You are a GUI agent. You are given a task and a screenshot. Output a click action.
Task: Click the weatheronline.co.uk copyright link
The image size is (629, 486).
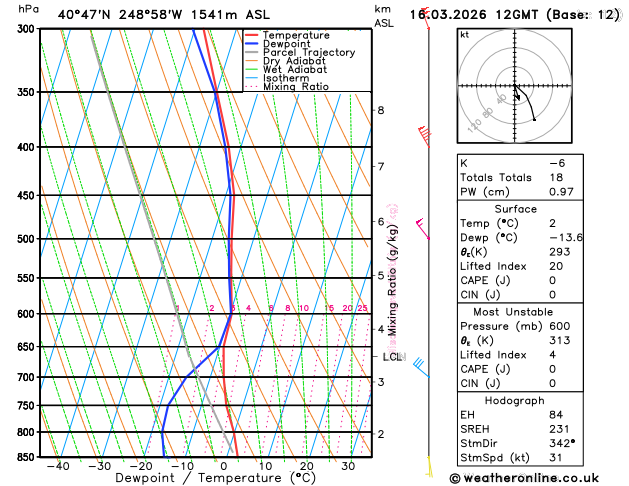[524, 478]
